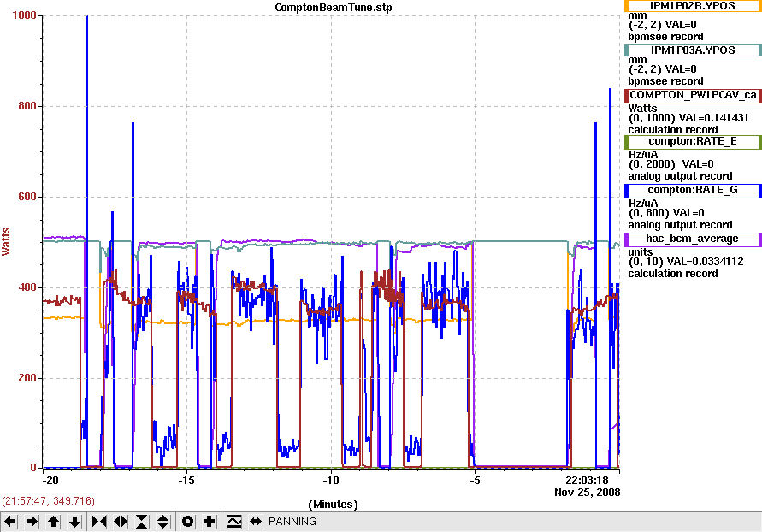This screenshot has height=532, width=762.
Task: Click the circle auto-scale toolbar icon
Action: (187, 522)
